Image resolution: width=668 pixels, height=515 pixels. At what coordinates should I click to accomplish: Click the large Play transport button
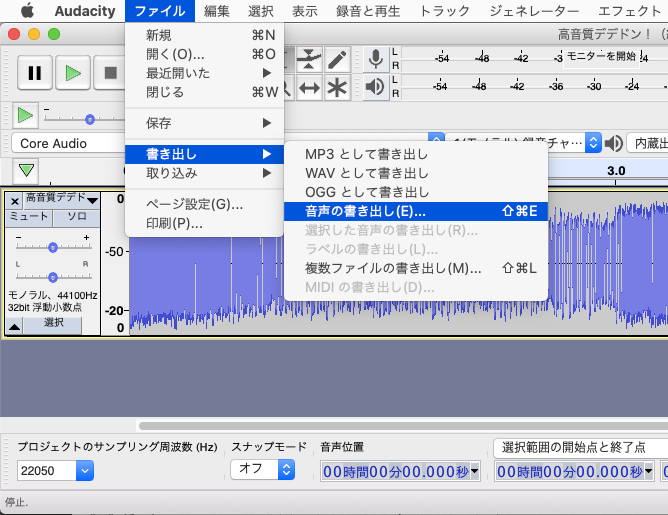[73, 72]
